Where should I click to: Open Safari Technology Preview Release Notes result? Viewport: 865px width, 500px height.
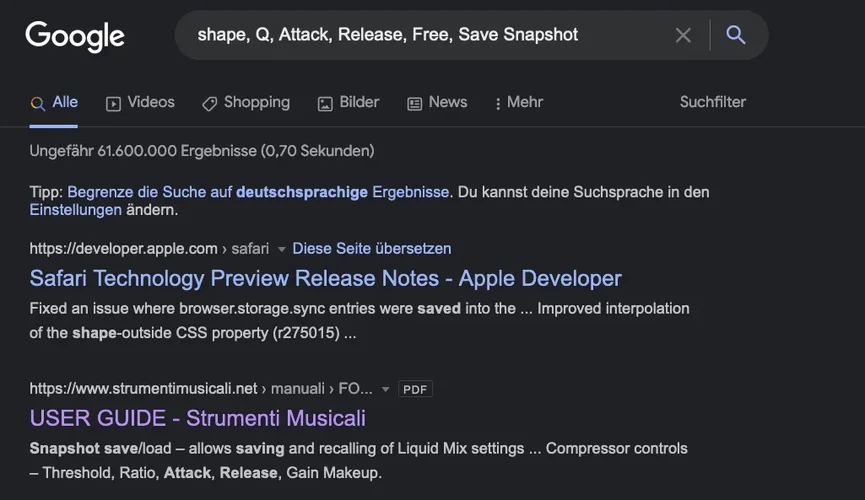click(325, 278)
